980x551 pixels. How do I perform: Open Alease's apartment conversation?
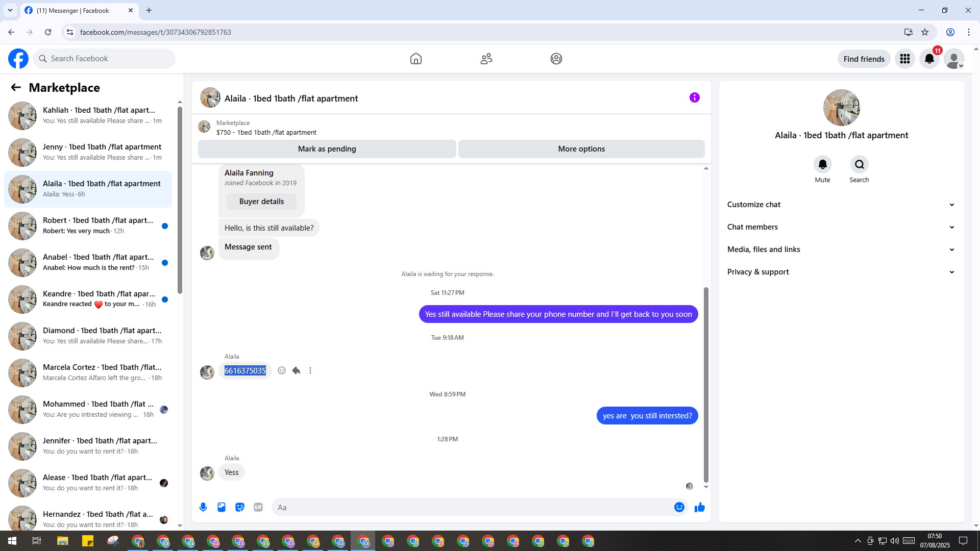88,483
